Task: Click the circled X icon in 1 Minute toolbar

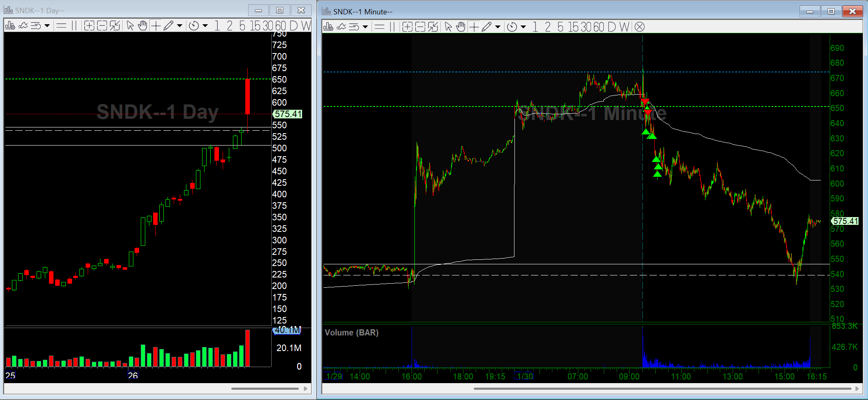Action: click(639, 27)
